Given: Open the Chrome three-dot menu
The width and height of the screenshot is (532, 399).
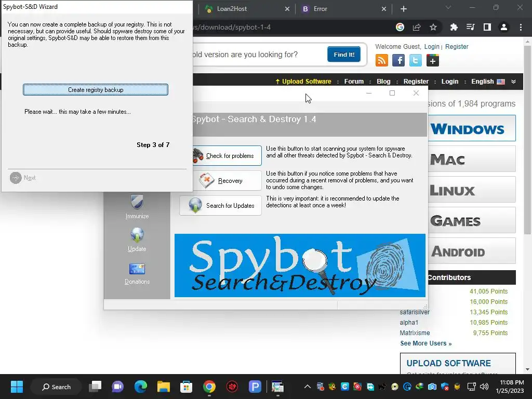Looking at the screenshot, I should 521,27.
